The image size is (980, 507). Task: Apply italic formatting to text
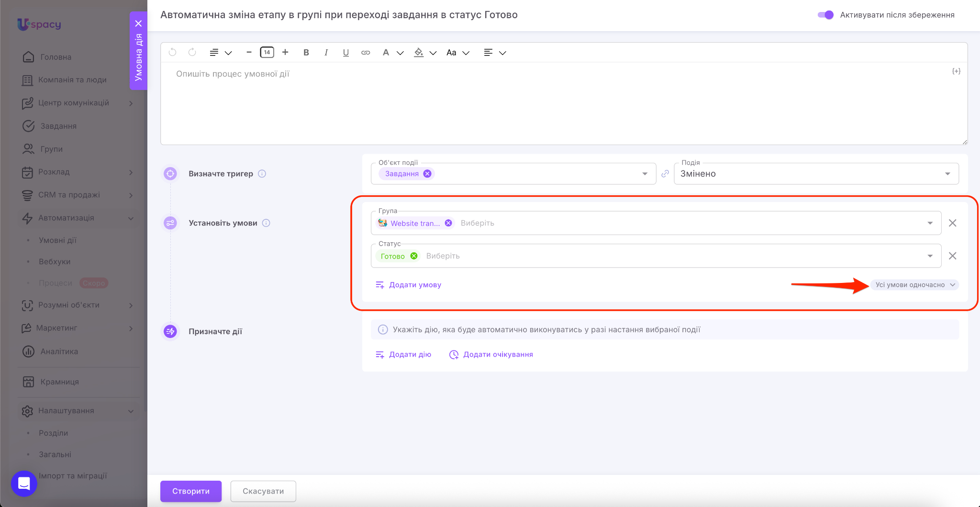point(326,53)
